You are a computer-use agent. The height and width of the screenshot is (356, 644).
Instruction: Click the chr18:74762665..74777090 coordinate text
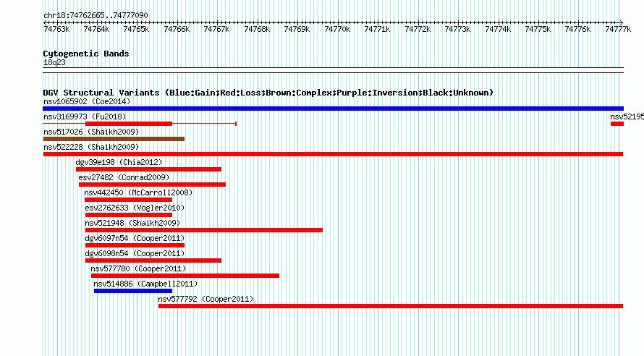pos(96,16)
